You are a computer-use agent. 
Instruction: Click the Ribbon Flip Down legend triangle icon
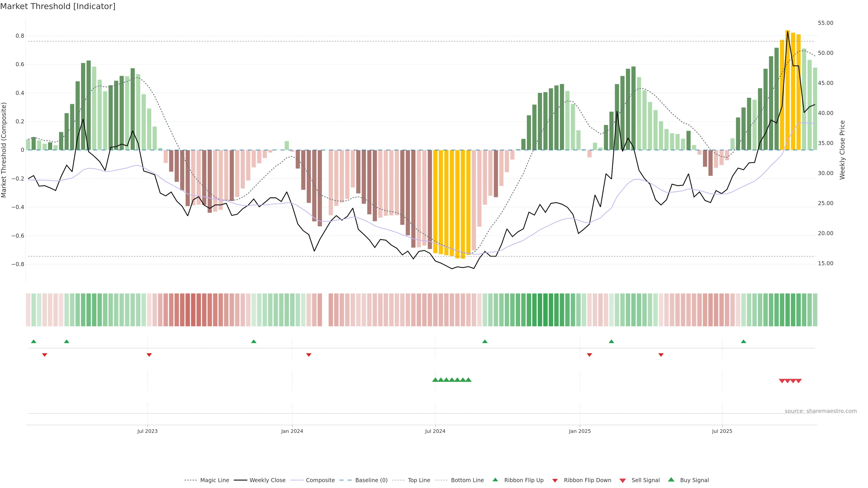point(555,480)
